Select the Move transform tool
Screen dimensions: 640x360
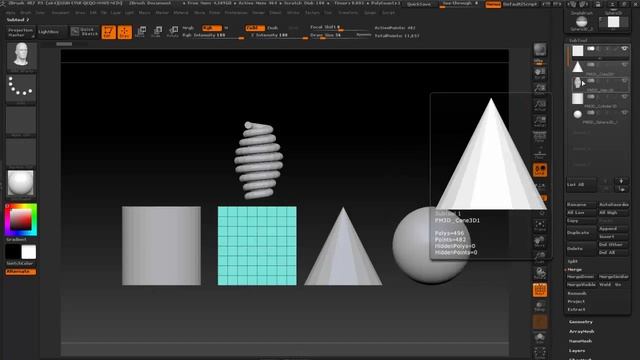(141, 32)
